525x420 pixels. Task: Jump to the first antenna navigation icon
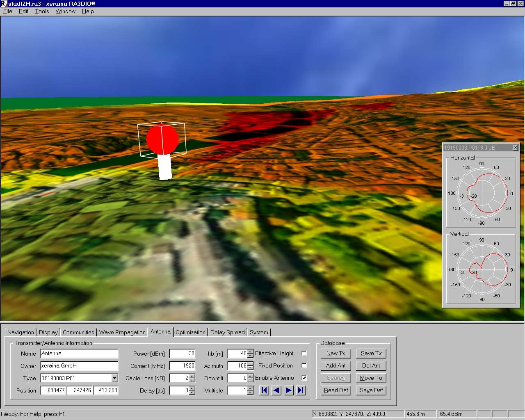click(x=264, y=390)
